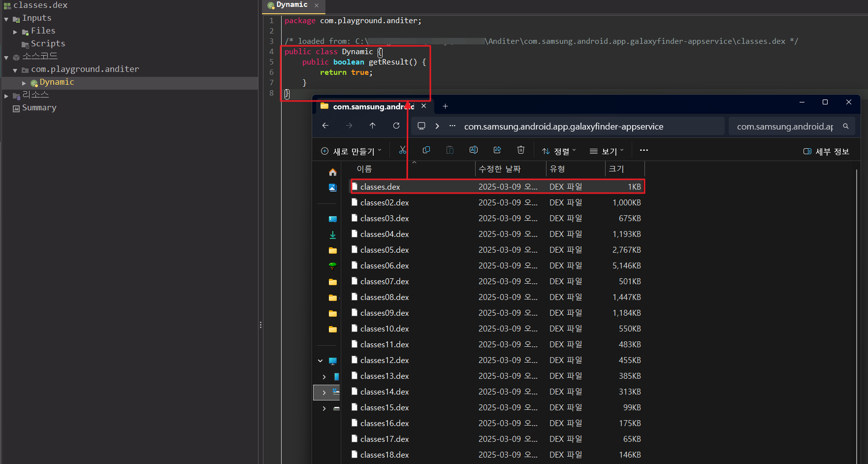Click the Explorer address path field
This screenshot has width=868, height=464.
pos(568,126)
